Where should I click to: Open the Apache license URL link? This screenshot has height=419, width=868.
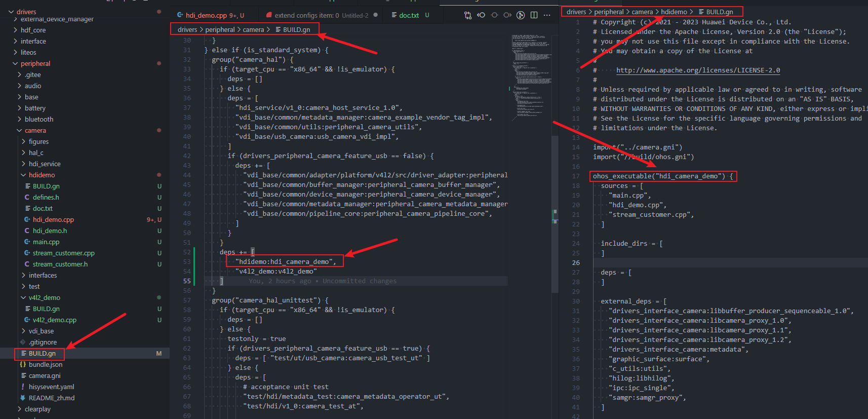click(698, 70)
